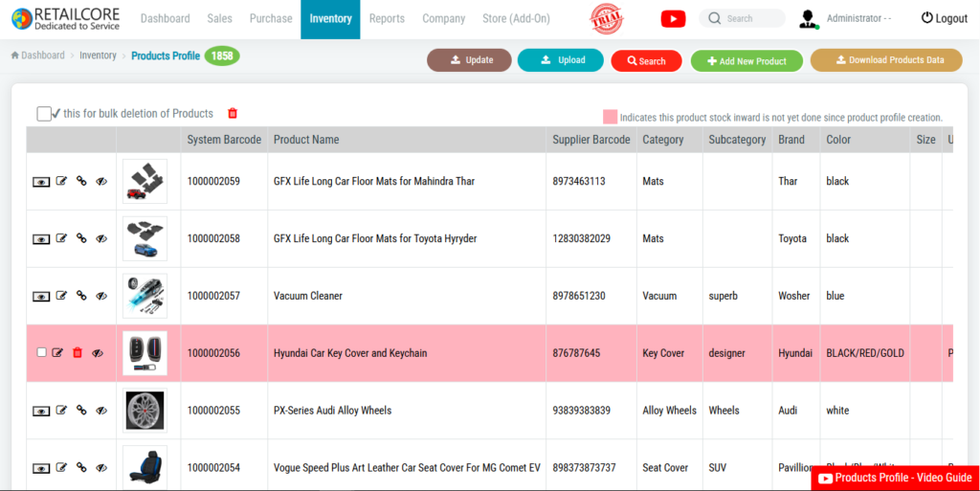Click the System Barcode column header
The height and width of the screenshot is (491, 980).
[224, 140]
